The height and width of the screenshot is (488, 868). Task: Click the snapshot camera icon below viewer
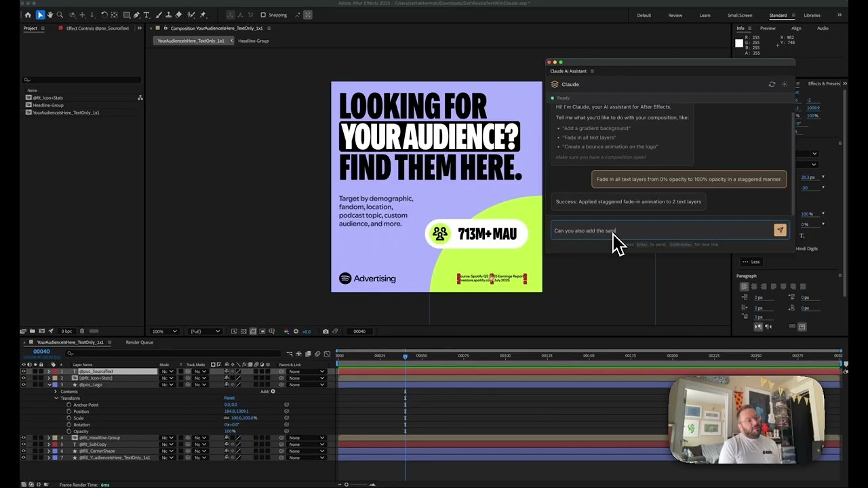325,331
